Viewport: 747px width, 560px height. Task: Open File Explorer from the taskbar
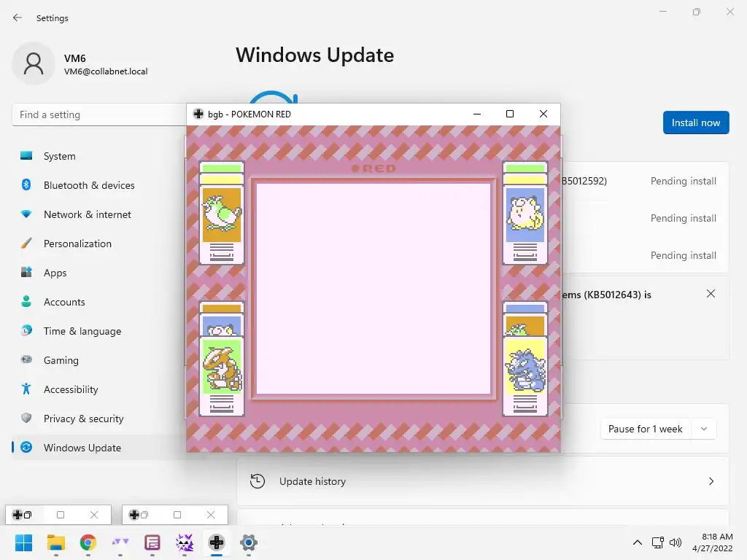click(56, 542)
